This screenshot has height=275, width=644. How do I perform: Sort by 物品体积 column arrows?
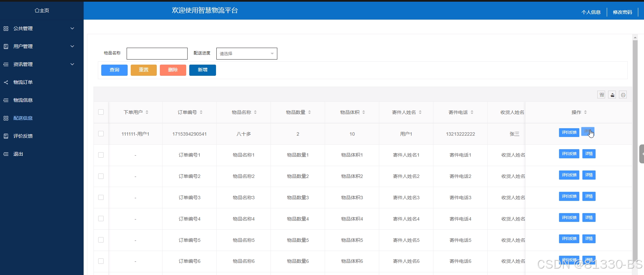[x=364, y=112]
